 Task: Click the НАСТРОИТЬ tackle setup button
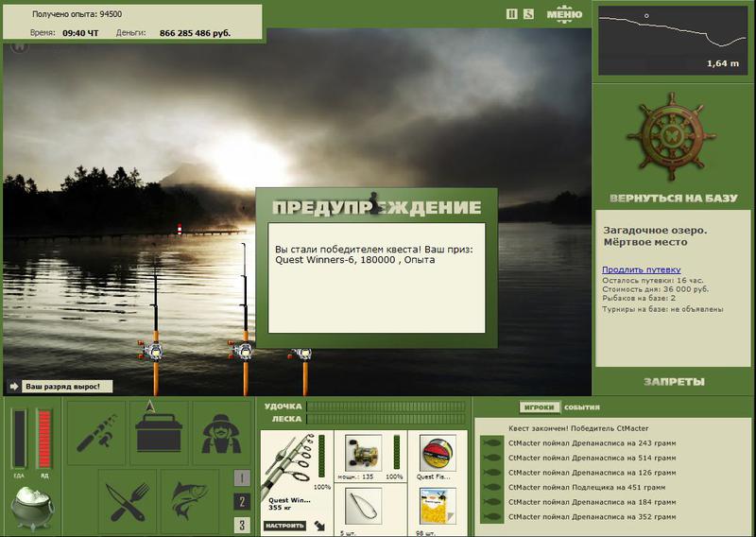[285, 526]
